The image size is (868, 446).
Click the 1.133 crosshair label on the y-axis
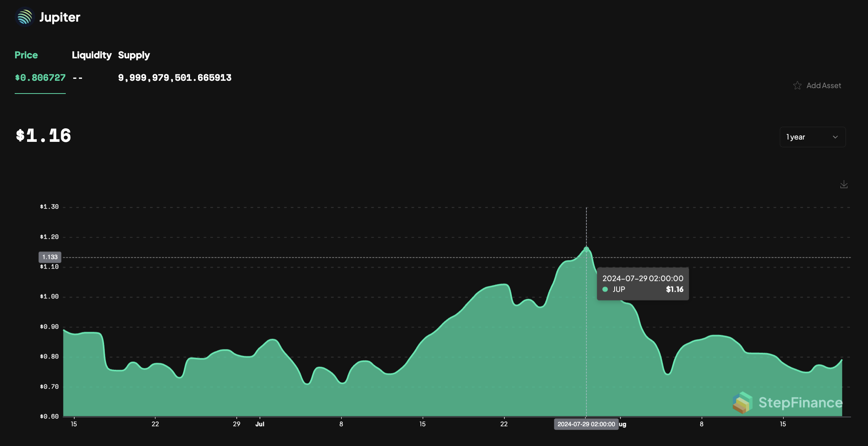(50, 257)
